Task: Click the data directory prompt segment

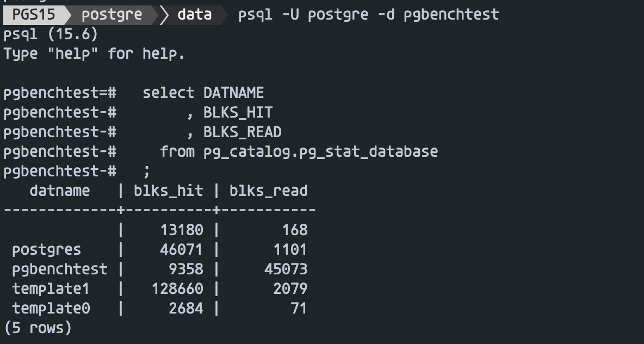Action: click(x=194, y=14)
